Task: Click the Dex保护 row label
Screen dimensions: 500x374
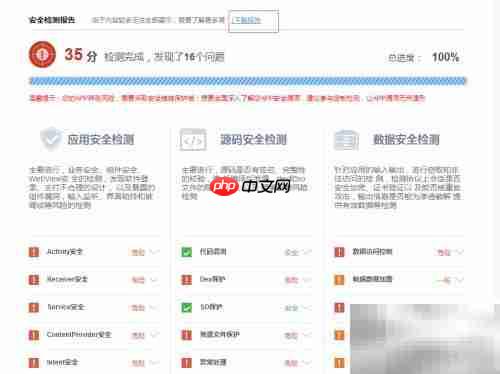Action: (212, 279)
